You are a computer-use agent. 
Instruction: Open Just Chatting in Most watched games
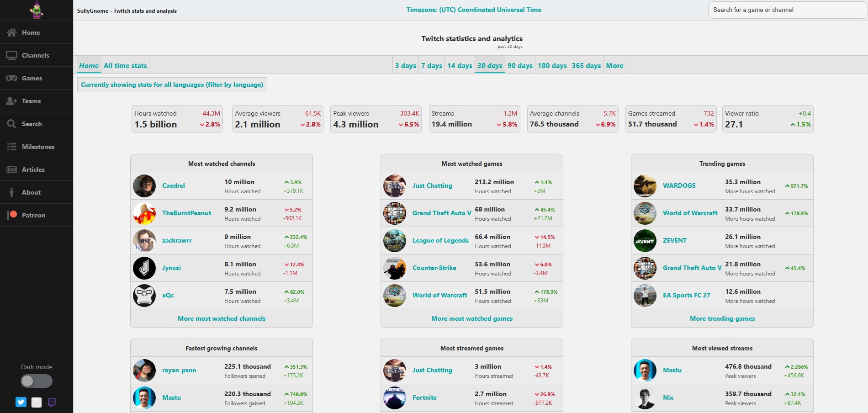click(x=432, y=185)
